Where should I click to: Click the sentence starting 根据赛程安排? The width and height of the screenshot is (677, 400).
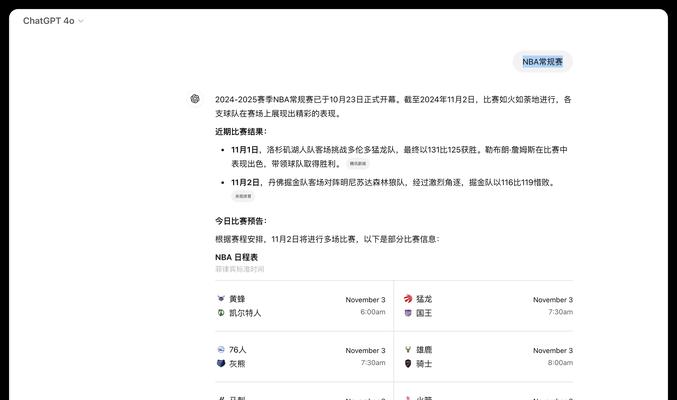[x=327, y=239]
